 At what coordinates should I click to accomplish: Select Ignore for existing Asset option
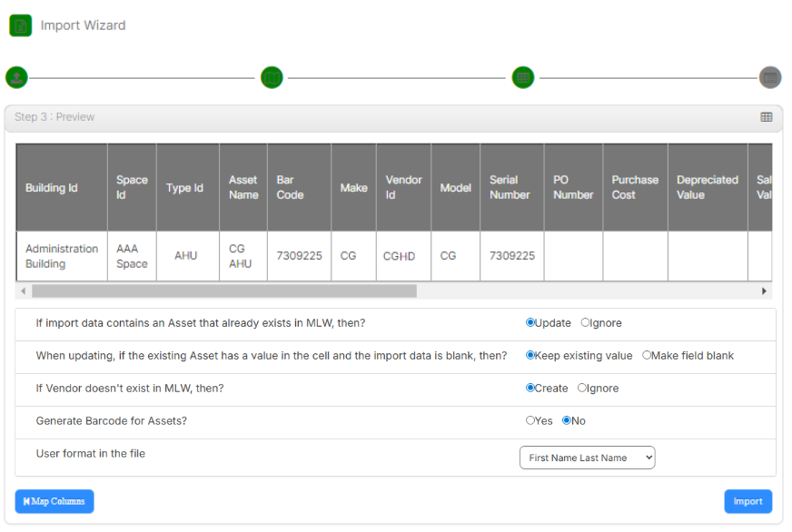point(586,323)
